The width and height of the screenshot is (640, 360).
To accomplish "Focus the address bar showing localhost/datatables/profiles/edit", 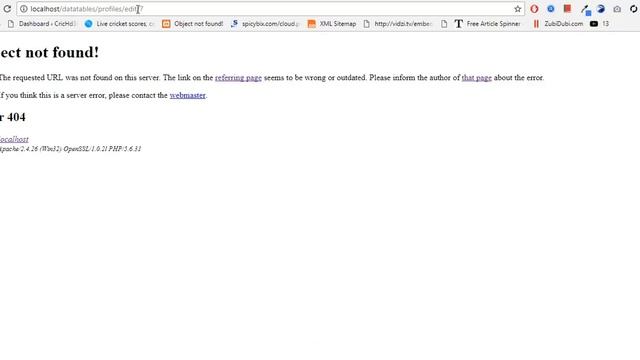I will 269,9.
